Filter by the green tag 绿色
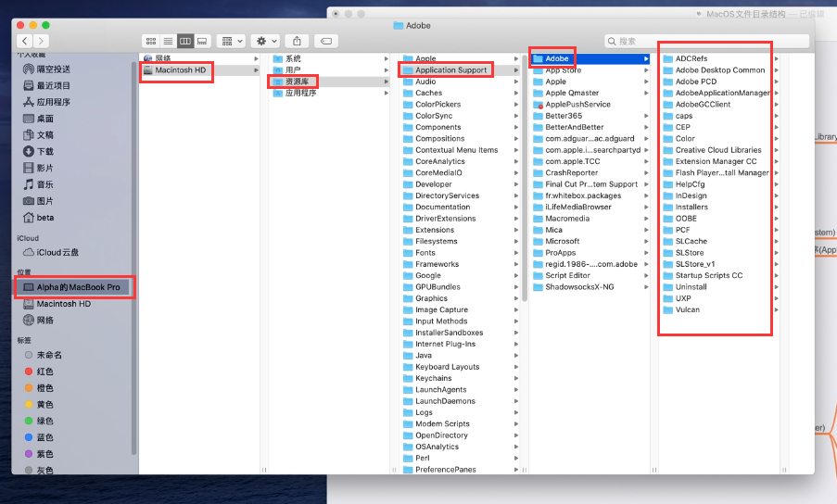 [40, 421]
